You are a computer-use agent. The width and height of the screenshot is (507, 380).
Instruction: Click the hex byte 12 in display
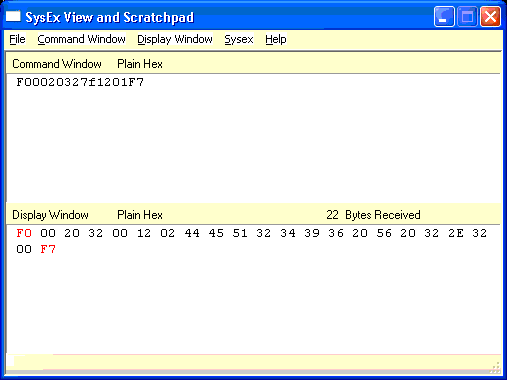pos(144,233)
